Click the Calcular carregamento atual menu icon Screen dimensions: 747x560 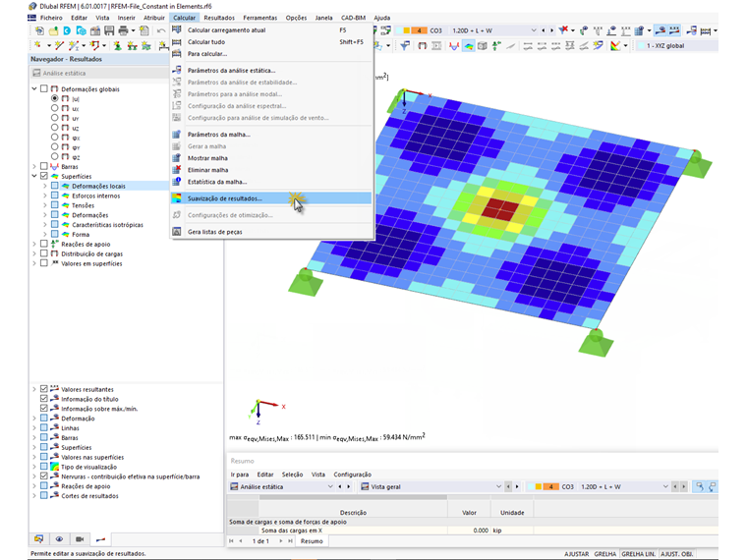click(x=177, y=29)
